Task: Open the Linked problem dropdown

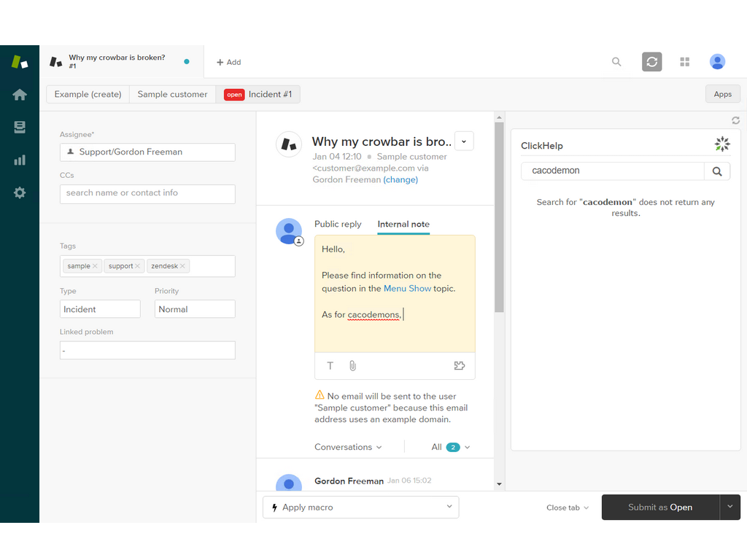Action: click(x=147, y=350)
